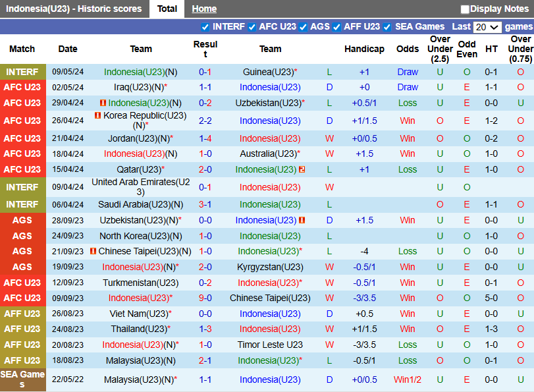The width and height of the screenshot is (534, 392).
Task: Open Viet Nam(U23) team link
Action: (140, 314)
